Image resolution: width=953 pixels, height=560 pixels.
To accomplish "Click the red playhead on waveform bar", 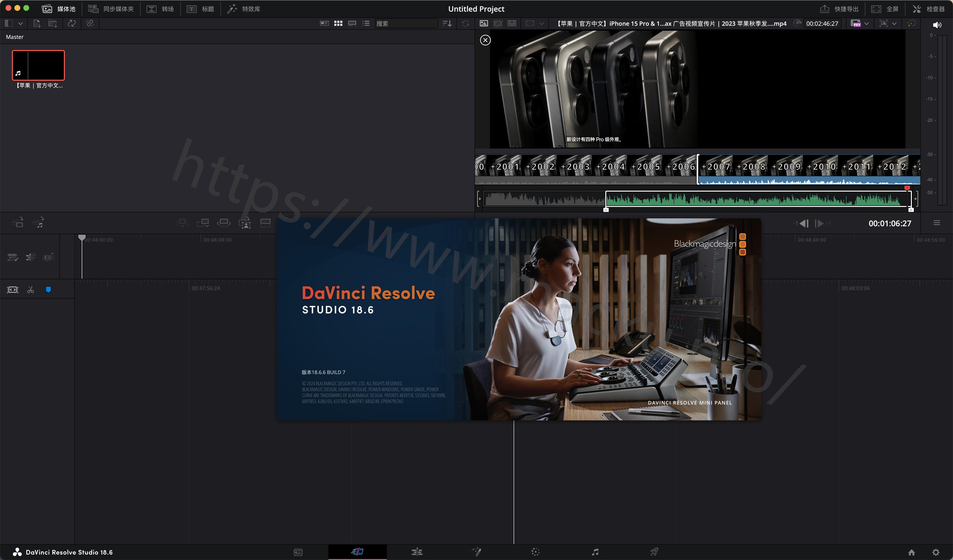I will pyautogui.click(x=907, y=188).
